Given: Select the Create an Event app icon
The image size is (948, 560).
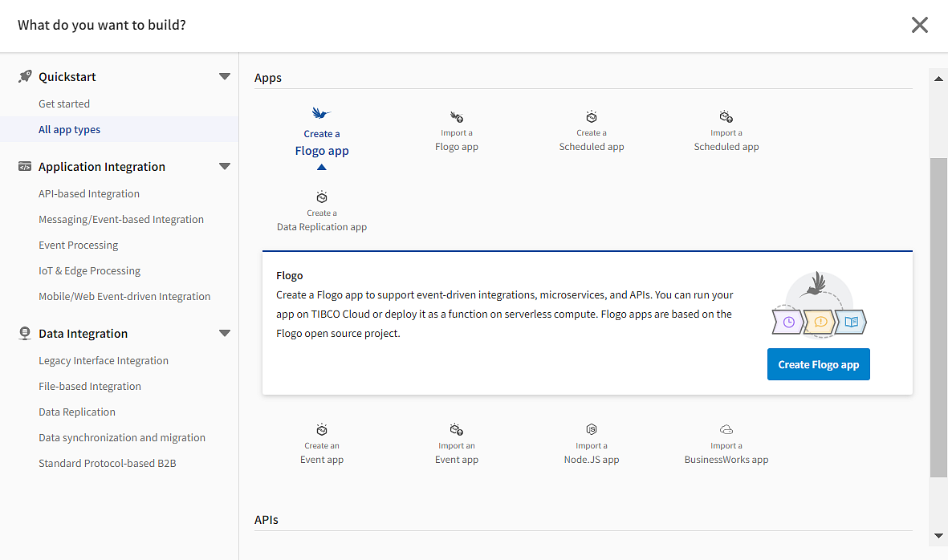Looking at the screenshot, I should coord(322,430).
